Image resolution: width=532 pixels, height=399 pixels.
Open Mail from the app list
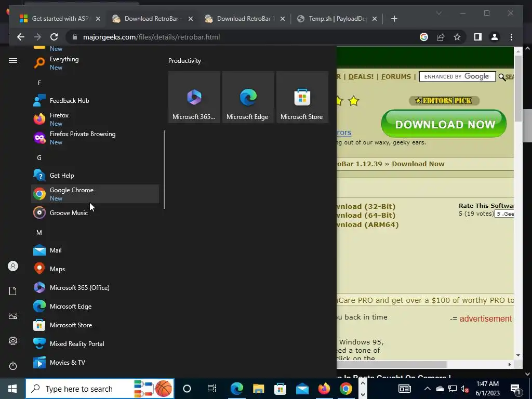95,250
